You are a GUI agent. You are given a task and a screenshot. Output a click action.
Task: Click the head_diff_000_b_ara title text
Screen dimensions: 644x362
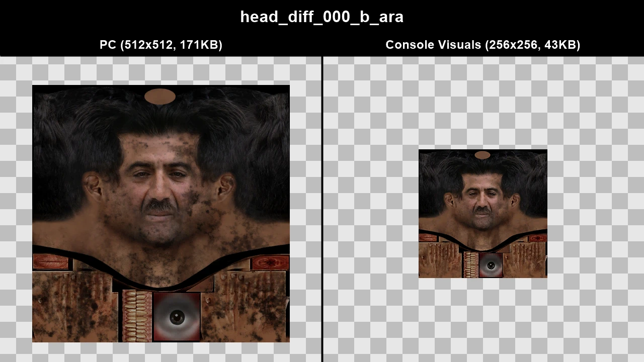pos(322,17)
